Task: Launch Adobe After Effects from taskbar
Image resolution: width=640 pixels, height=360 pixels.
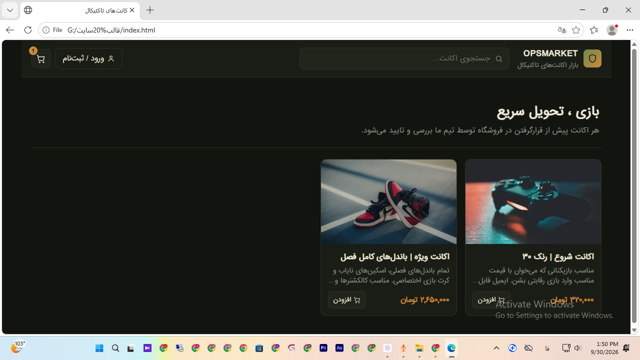Action: (x=339, y=348)
